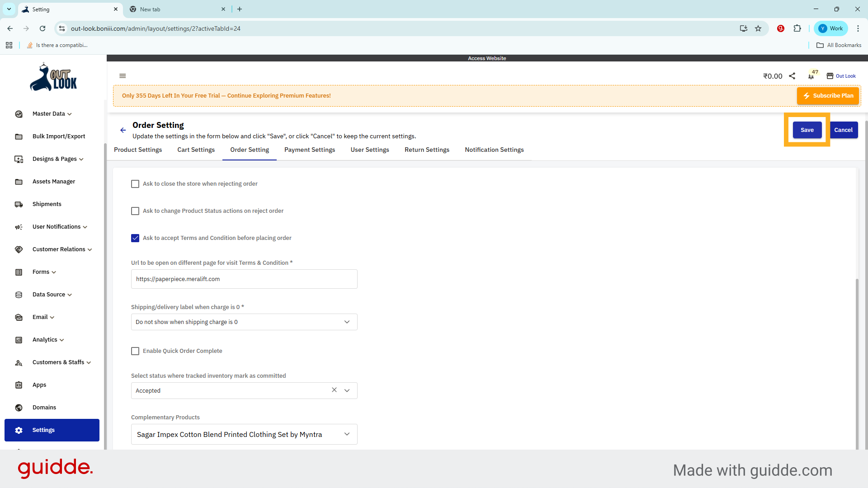Click the Apps sidebar icon
The width and height of the screenshot is (868, 488).
19,385
